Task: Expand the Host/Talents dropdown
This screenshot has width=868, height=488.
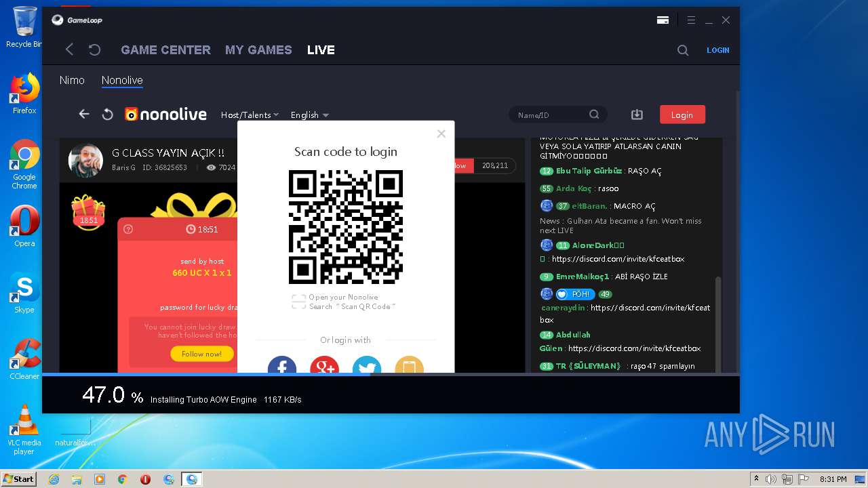Action: click(250, 115)
